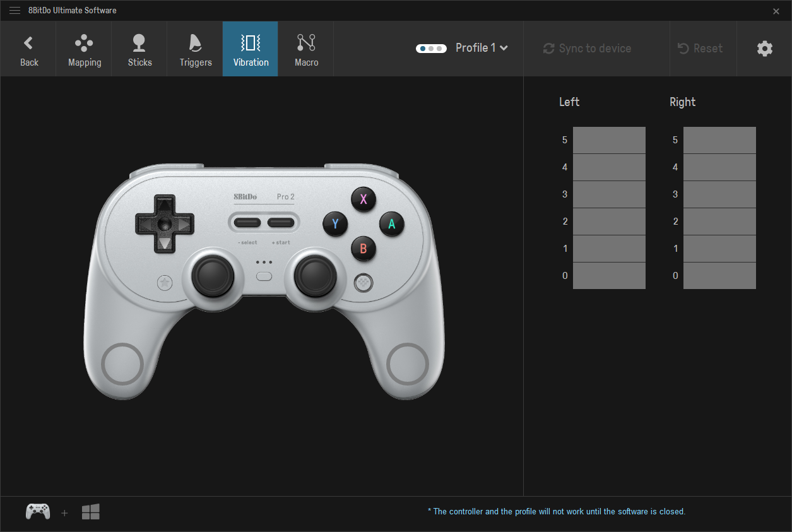
Task: Expand the Profile 1 dropdown
Action: 482,48
